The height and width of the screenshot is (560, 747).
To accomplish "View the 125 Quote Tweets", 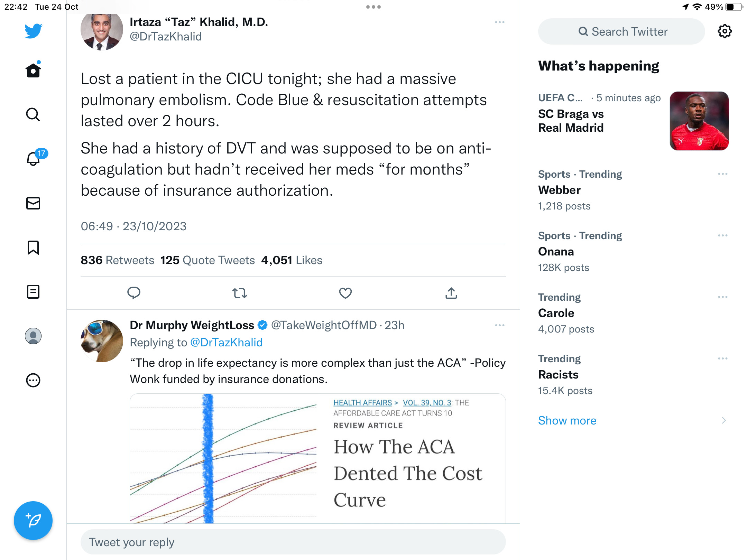I will pyautogui.click(x=207, y=260).
